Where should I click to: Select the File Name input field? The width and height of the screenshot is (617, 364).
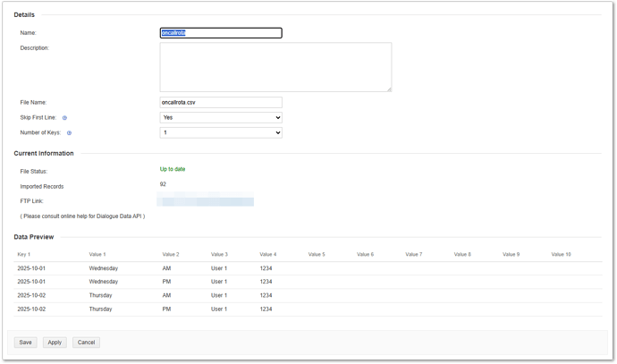(x=221, y=102)
